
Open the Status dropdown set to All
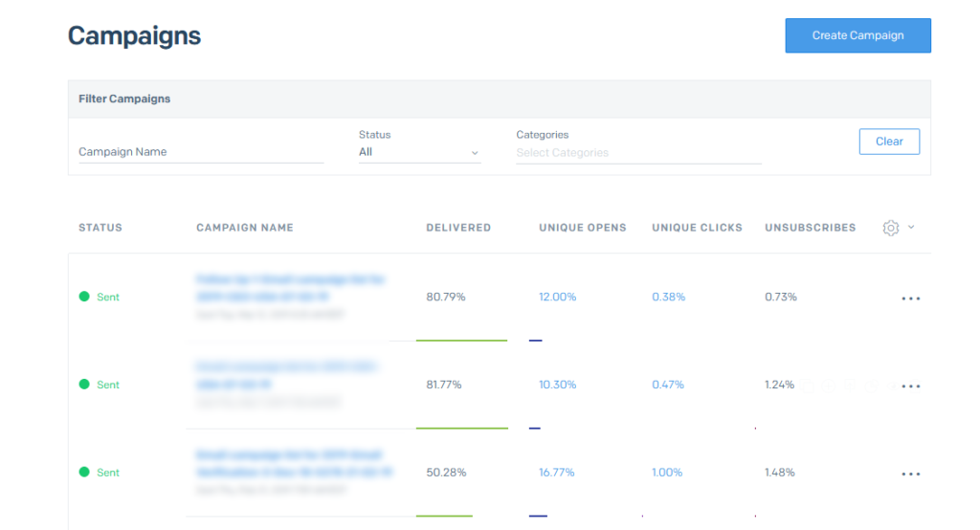[x=419, y=152]
